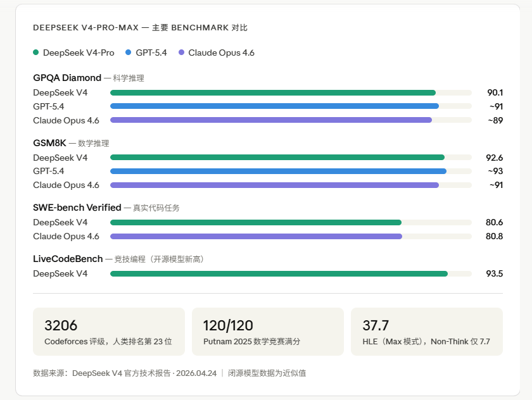The height and width of the screenshot is (400, 532).
Task: Click Claude Opus 4.6 bar under SWE-bench Verified
Action: tap(256, 236)
